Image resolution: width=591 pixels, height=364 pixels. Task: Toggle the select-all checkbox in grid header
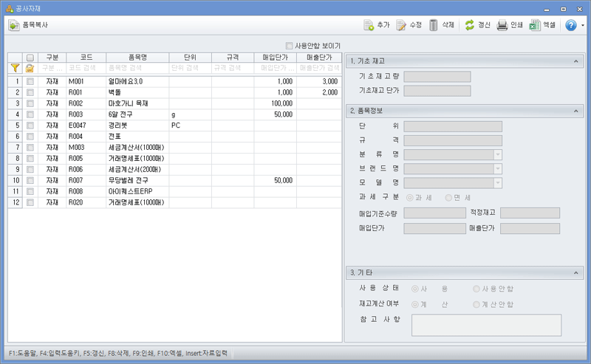tap(30, 57)
